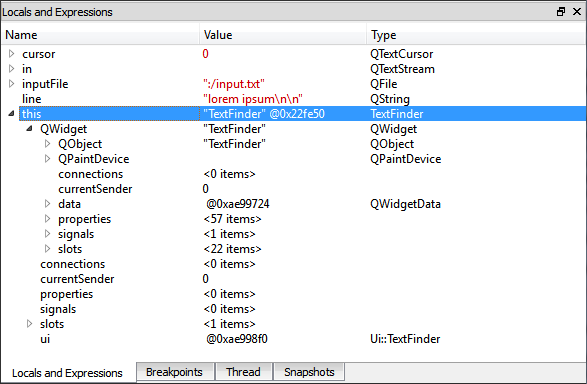Click the <57 items> value
Screen dimensions: 587x384
(232, 219)
